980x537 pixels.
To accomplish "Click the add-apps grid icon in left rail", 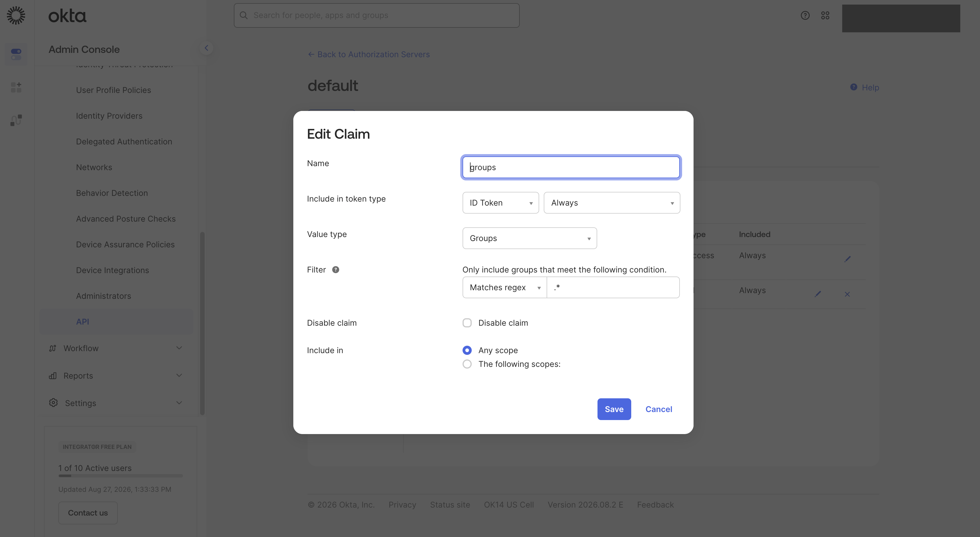I will [16, 87].
